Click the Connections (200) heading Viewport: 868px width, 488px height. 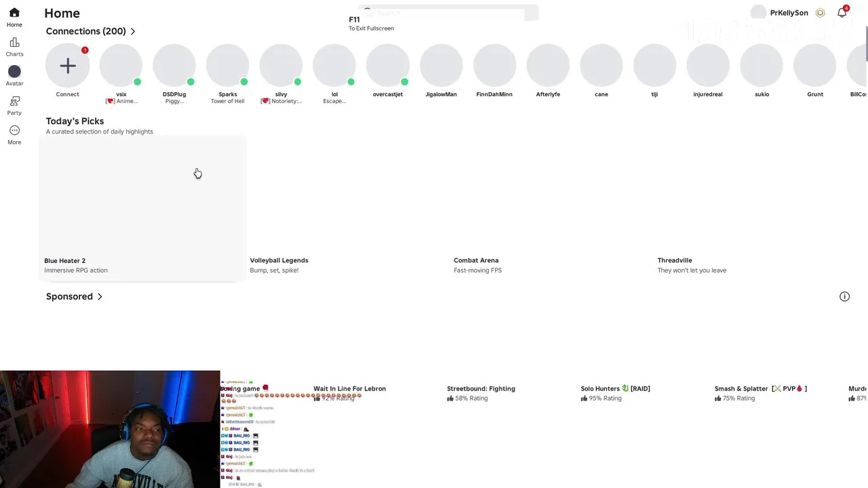86,31
